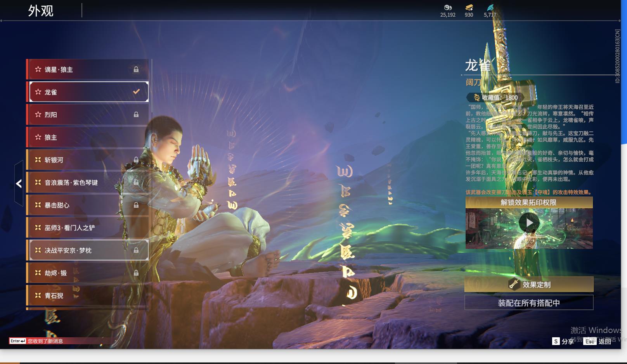This screenshot has width=627, height=364.
Task: Click 解锁效果拓印权限 banner
Action: click(x=528, y=202)
